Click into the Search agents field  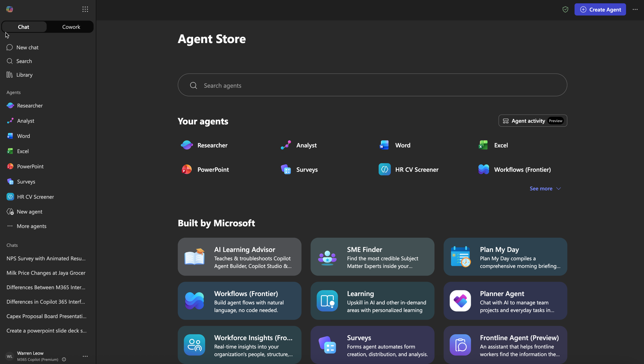pyautogui.click(x=372, y=85)
